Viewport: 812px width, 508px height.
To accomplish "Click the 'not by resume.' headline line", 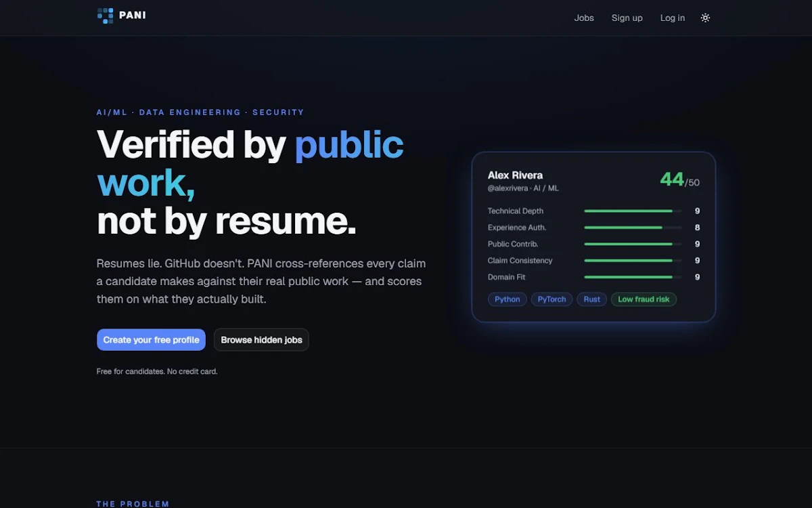I will 227,221.
